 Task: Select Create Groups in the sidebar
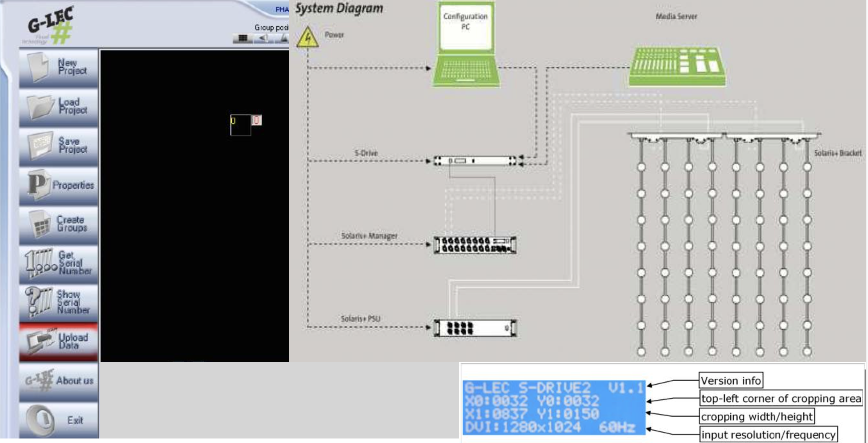tap(59, 225)
